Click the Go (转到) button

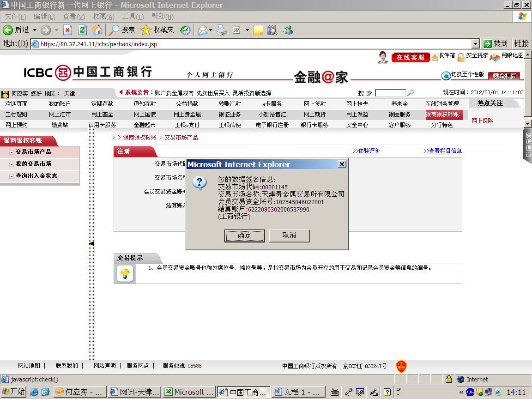[x=496, y=44]
